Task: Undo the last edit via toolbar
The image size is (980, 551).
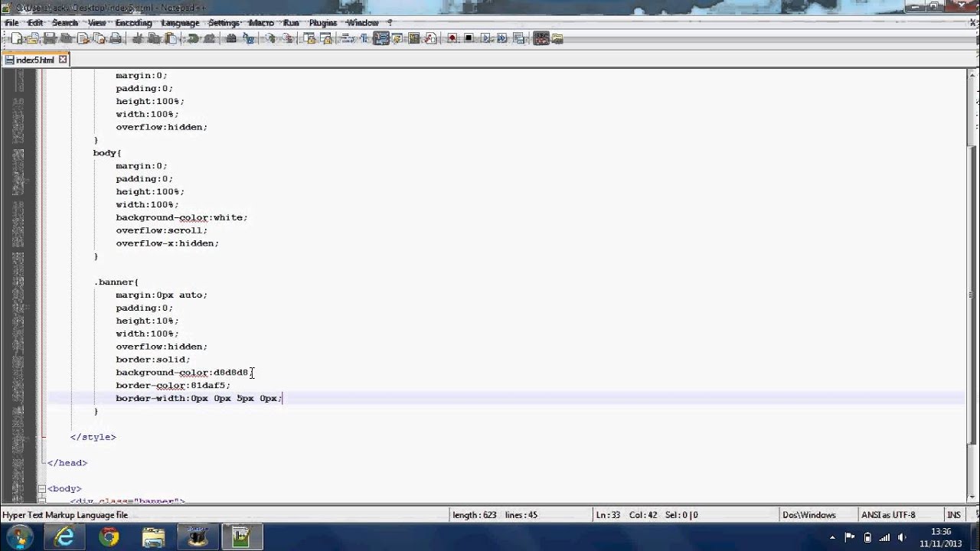Action: (x=193, y=38)
